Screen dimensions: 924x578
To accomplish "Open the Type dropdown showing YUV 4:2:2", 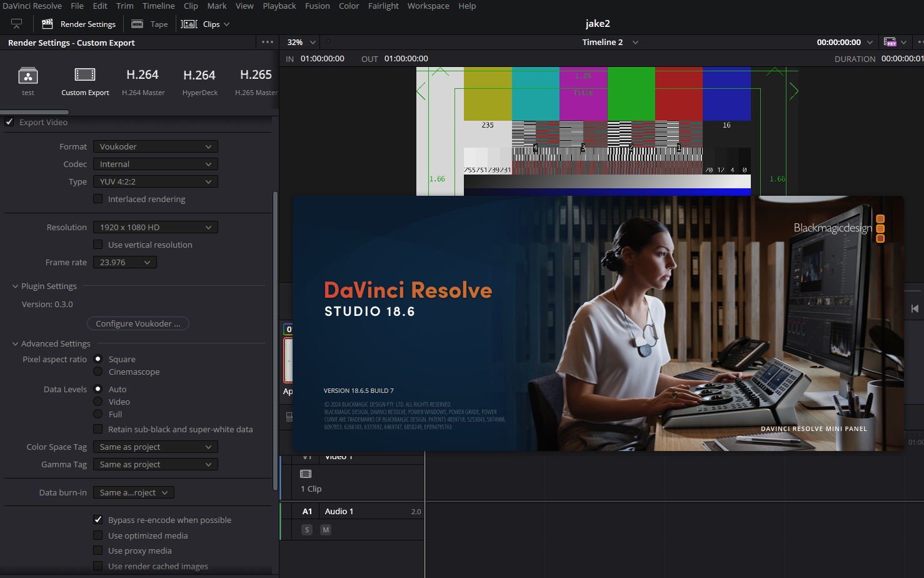I will point(156,181).
